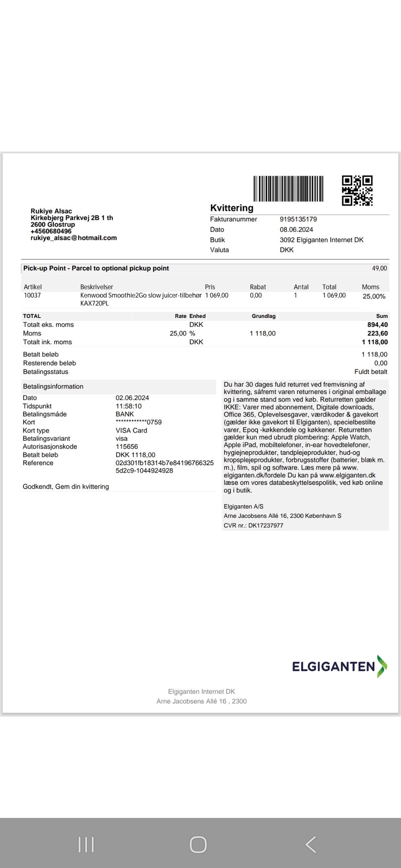The image size is (401, 868).
Task: Select address Arne Jacobsens Allé 16, København S
Action: pyautogui.click(x=282, y=516)
